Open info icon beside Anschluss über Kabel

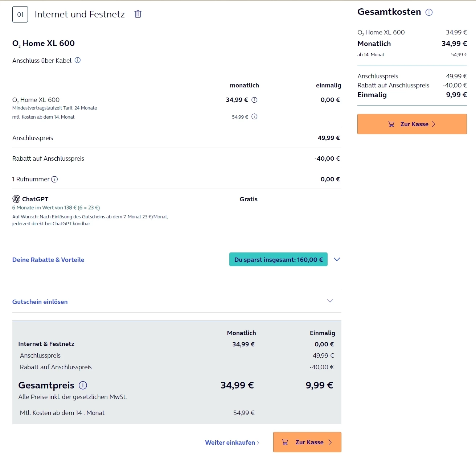coord(78,60)
